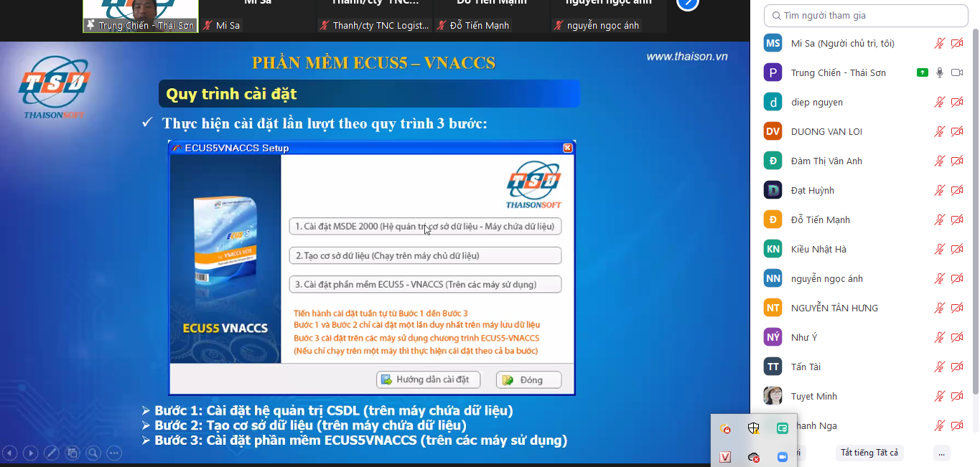The width and height of the screenshot is (980, 467).
Task: Click the Hướng dẫn cài đặt button
Action: click(x=428, y=379)
